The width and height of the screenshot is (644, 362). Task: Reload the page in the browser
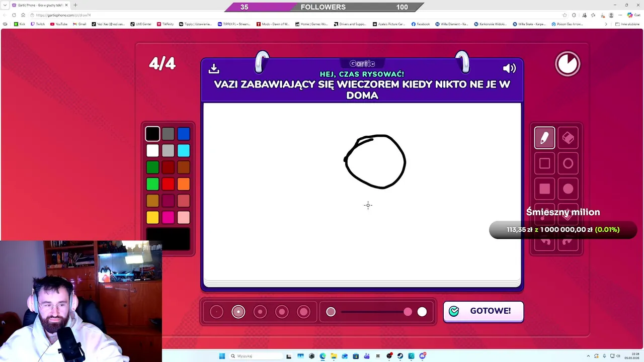point(14,15)
